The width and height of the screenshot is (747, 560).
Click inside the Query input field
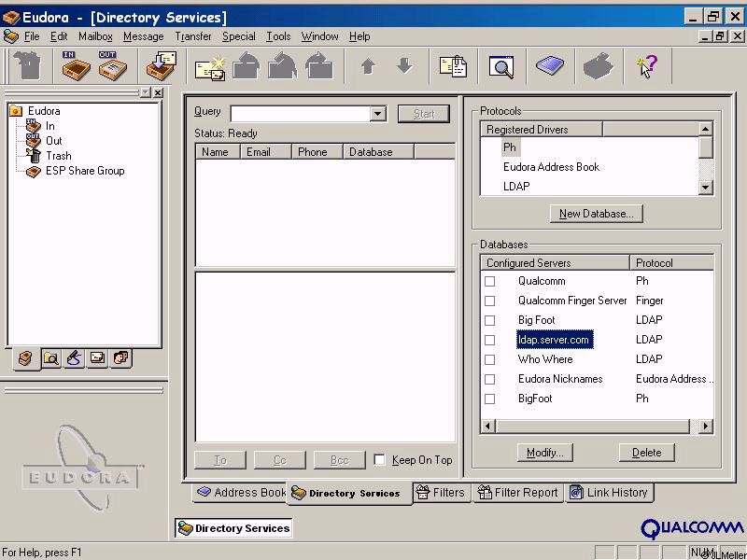[301, 114]
